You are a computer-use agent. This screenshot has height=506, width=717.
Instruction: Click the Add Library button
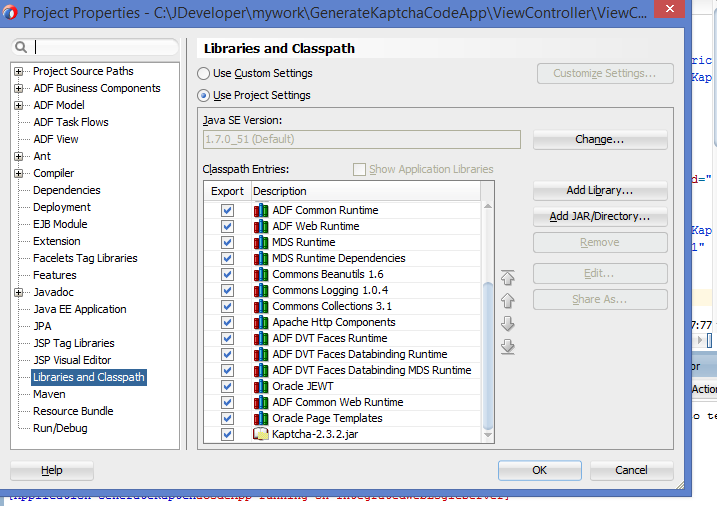point(600,191)
